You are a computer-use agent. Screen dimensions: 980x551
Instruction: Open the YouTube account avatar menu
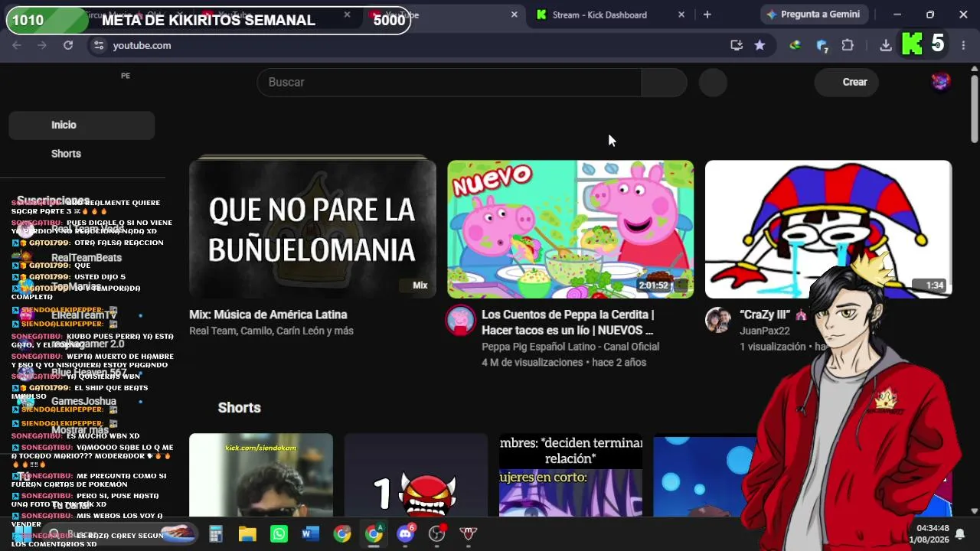[941, 81]
